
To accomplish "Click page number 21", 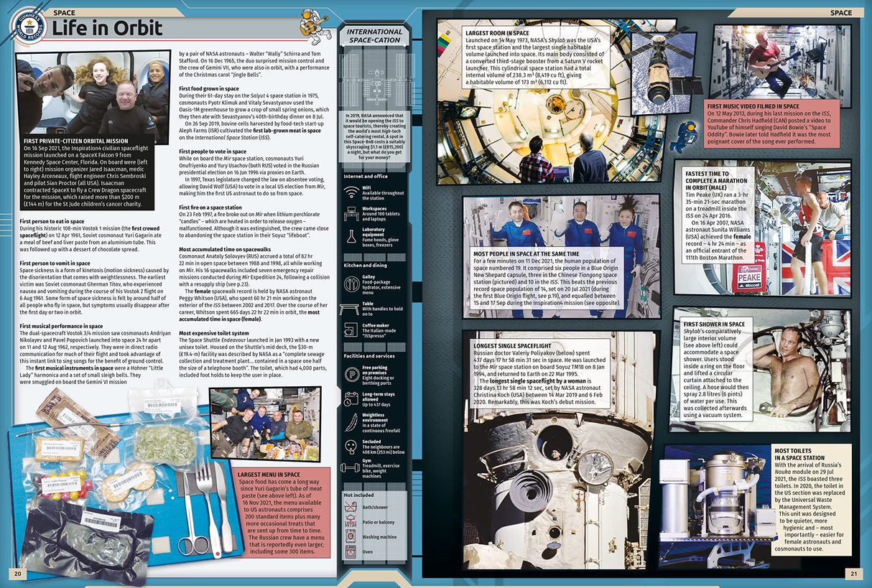I will (x=854, y=572).
